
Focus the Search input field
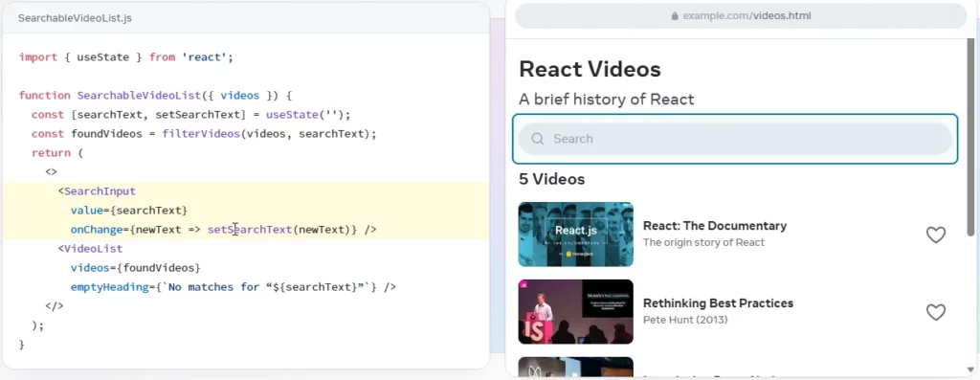click(x=735, y=139)
